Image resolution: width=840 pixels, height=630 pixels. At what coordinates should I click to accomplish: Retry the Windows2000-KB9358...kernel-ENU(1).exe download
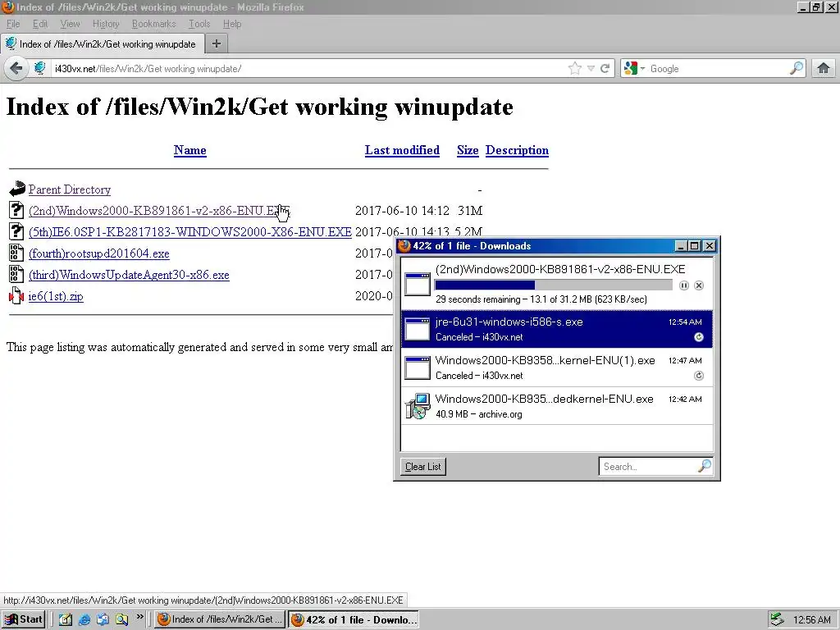click(x=699, y=376)
